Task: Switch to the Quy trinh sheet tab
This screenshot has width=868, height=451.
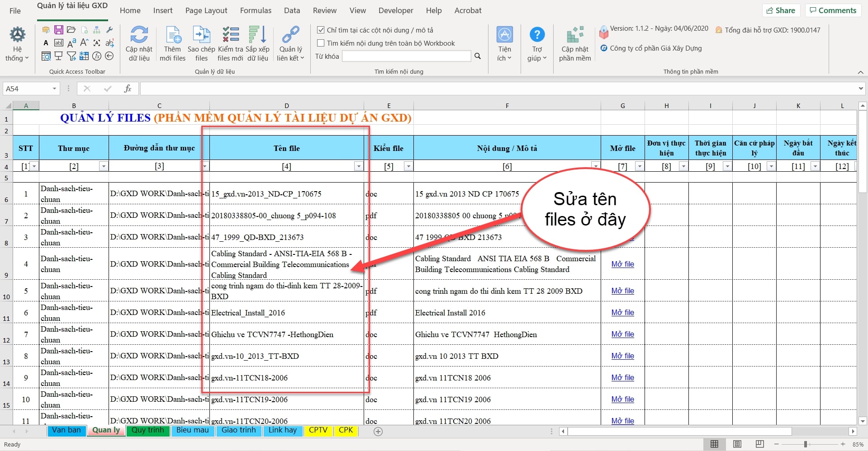Action: [147, 430]
